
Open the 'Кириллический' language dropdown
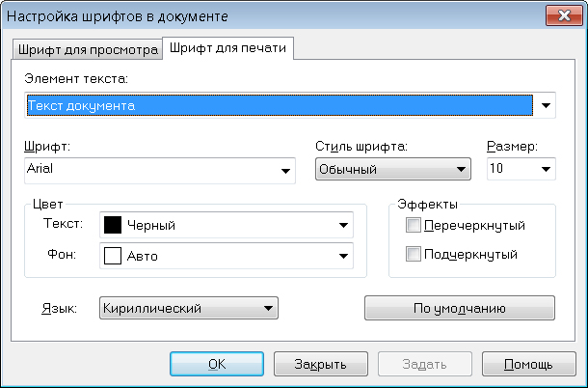[x=189, y=308]
